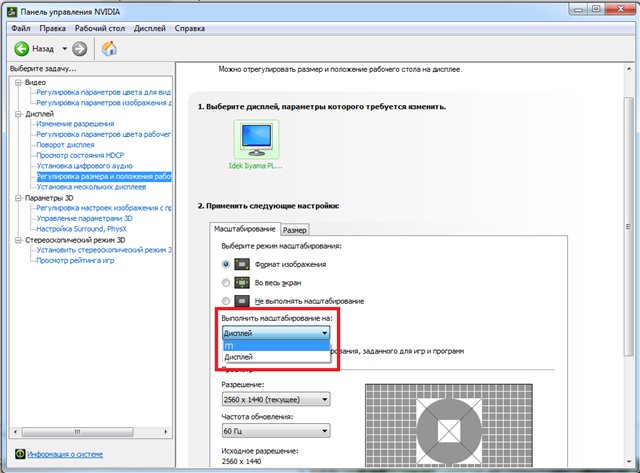Click the NVIDIA title bar icon
Screen dimensions: 640x473
12,12
